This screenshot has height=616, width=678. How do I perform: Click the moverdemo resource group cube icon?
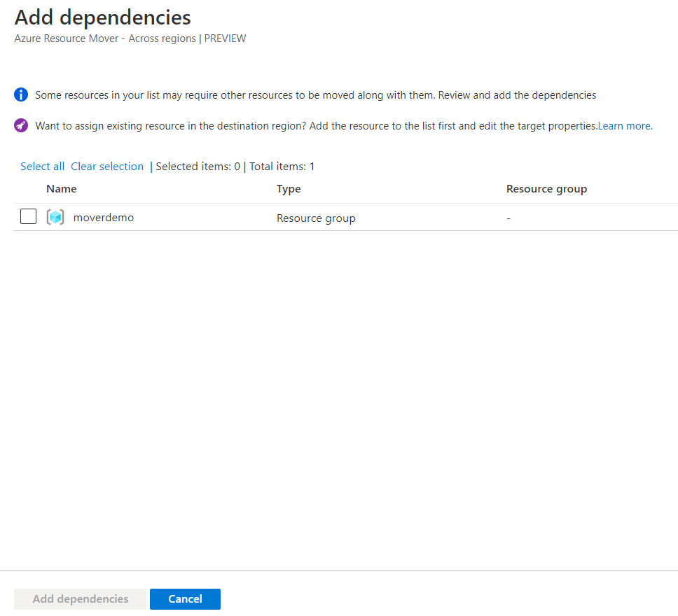55,217
